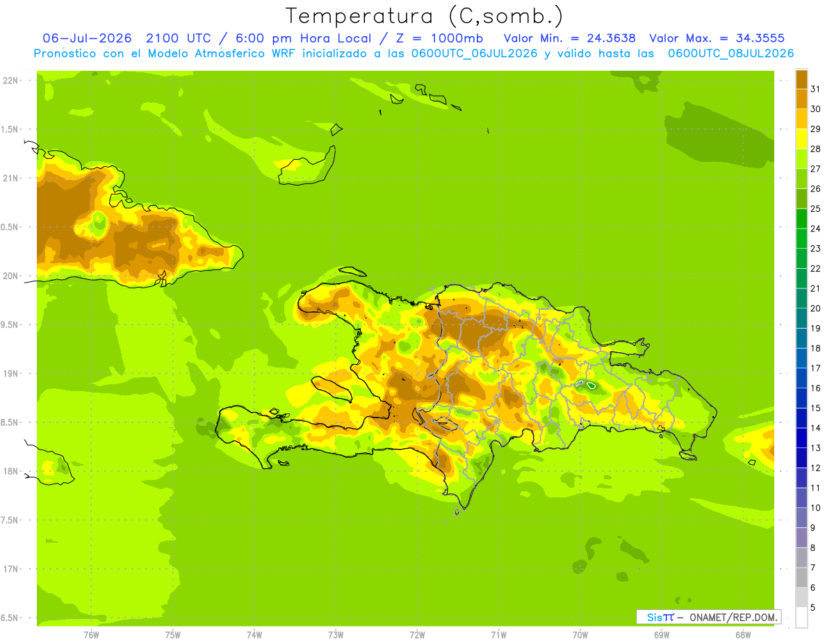
Task: Click the title "Temperatura (C,somb.)"
Action: point(425,16)
